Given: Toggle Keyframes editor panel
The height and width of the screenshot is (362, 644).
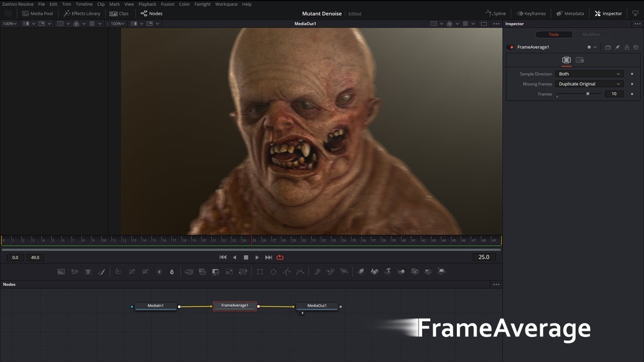Looking at the screenshot, I should click(531, 14).
